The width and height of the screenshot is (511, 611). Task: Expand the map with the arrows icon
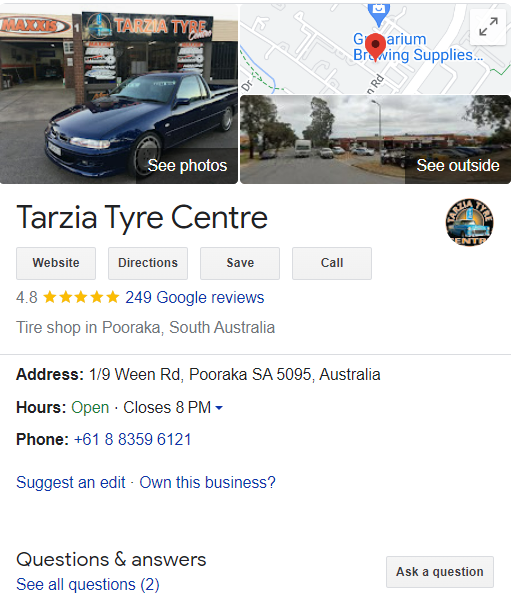tap(488, 26)
